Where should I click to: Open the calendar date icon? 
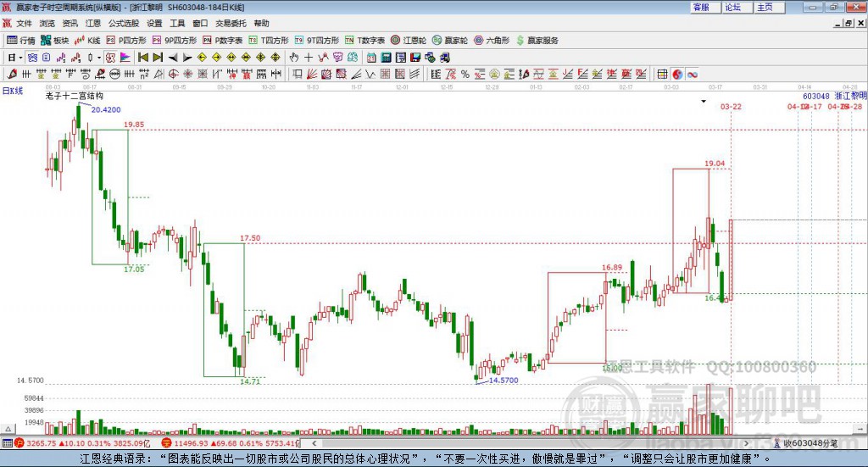[371, 58]
